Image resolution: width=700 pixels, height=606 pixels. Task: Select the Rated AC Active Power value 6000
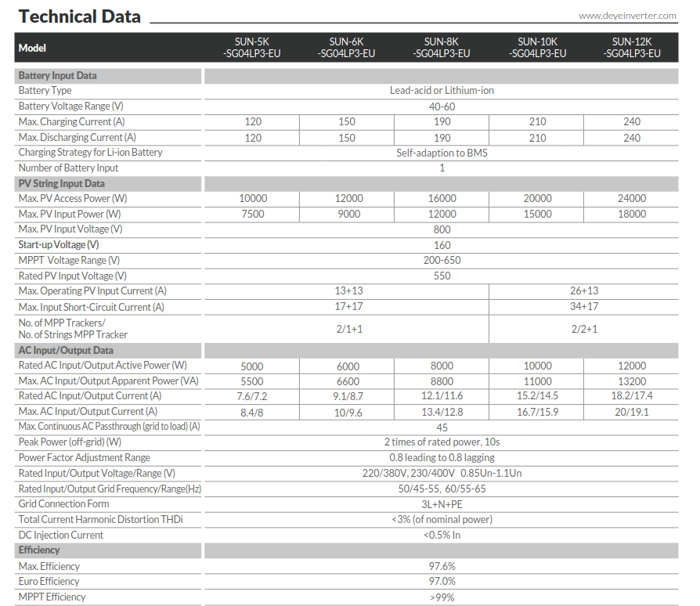pyautogui.click(x=347, y=366)
